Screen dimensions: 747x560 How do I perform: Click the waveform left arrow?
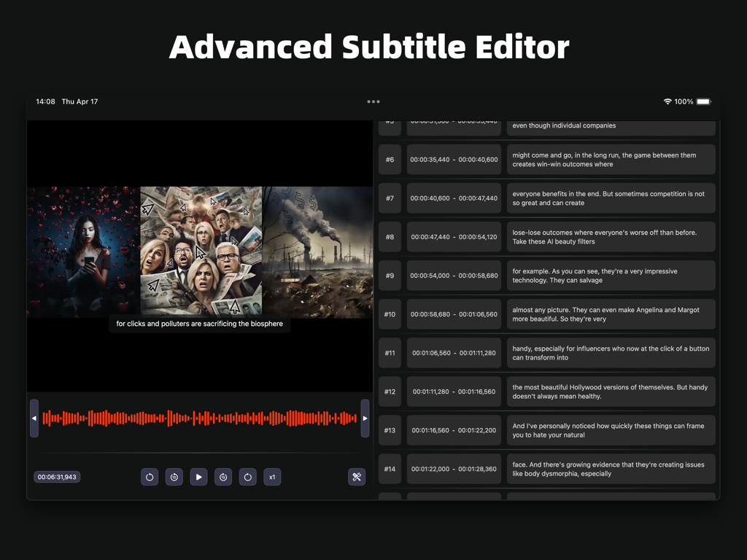click(x=34, y=418)
